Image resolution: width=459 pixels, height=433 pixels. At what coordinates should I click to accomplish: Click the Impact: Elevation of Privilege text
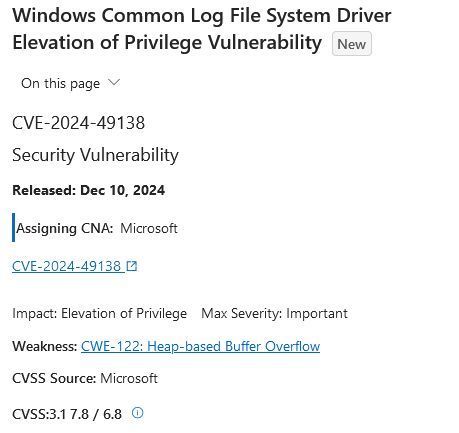coord(99,314)
